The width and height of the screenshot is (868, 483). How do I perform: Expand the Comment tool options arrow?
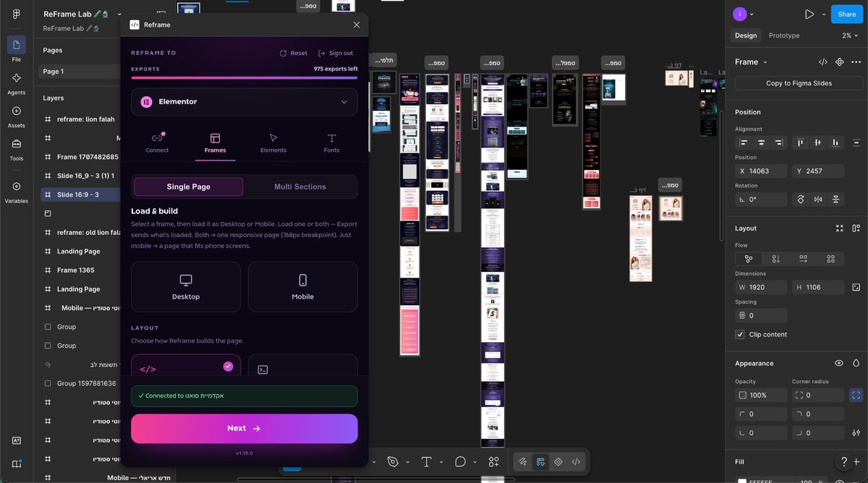(475, 461)
